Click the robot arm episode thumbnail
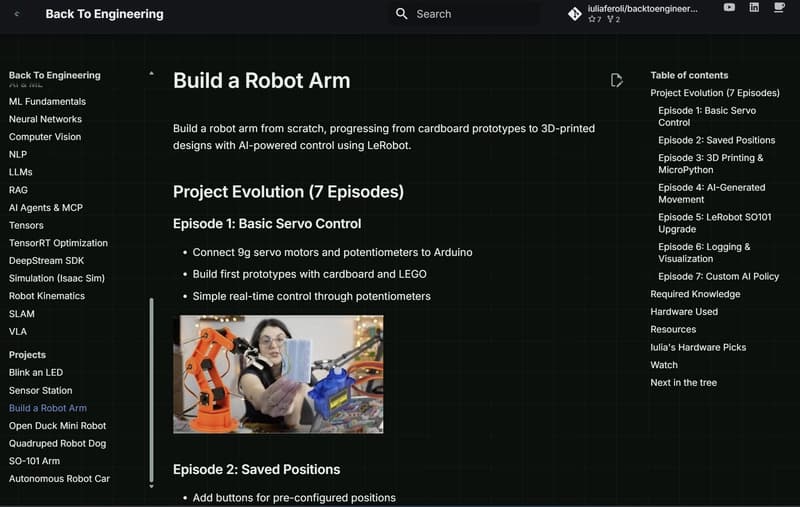Screen dimensions: 800x507 pyautogui.click(x=278, y=374)
